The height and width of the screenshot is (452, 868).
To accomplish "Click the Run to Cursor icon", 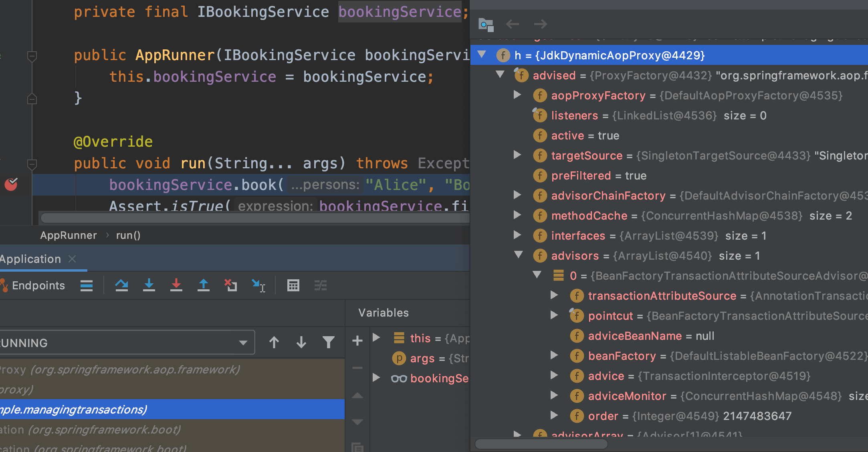I will pos(258,285).
